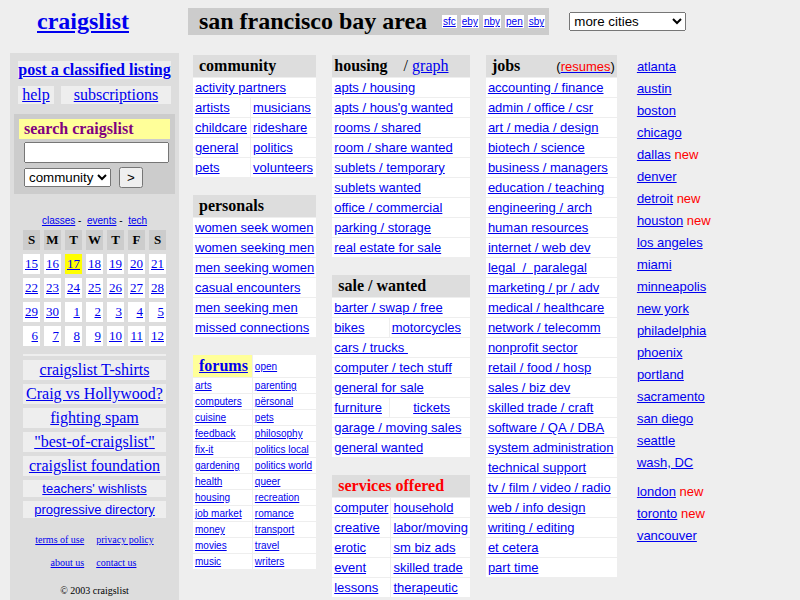
Task: Open the contact us link
Action: tap(116, 563)
